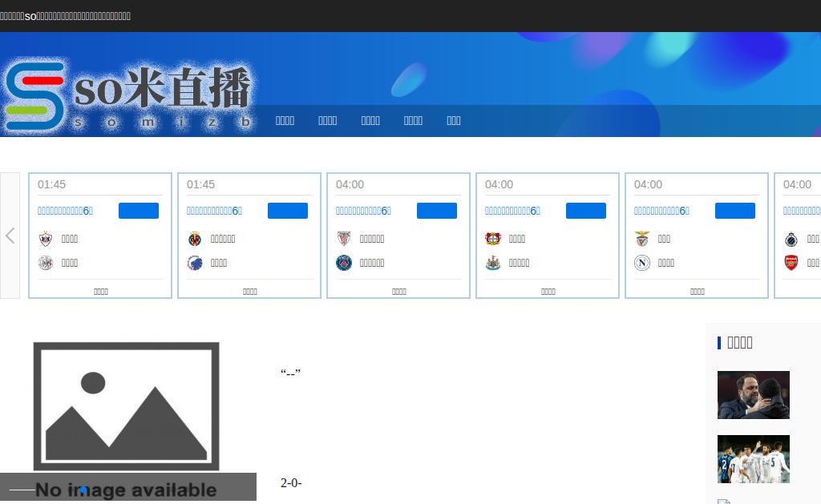Click the second item in the navigation bar
Image resolution: width=821 pixels, height=504 pixels.
click(327, 121)
